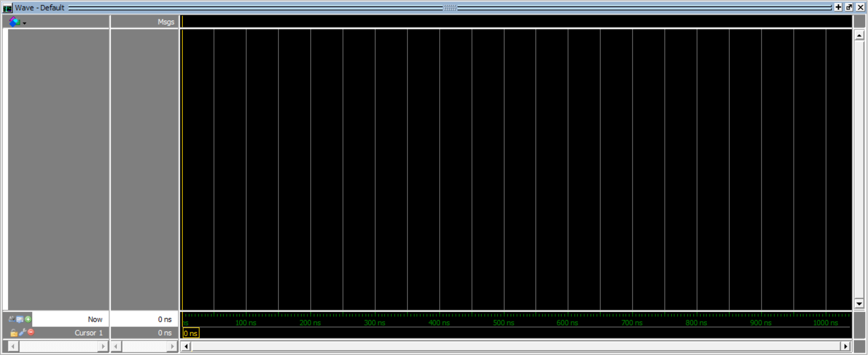Toggle leaf names/full names icon beside Now
868x355 pixels.
[x=12, y=319]
